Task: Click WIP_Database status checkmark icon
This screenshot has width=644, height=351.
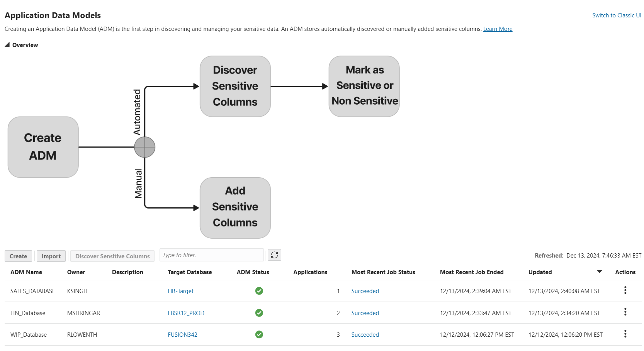Action: coord(259,334)
